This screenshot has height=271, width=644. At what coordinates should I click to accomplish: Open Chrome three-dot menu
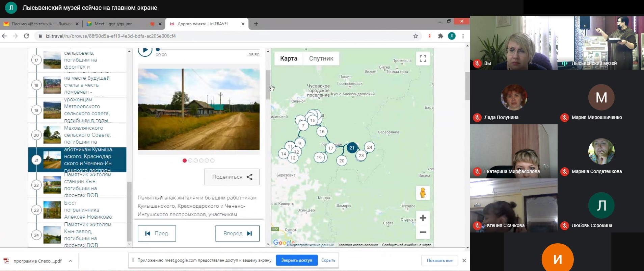(x=463, y=36)
